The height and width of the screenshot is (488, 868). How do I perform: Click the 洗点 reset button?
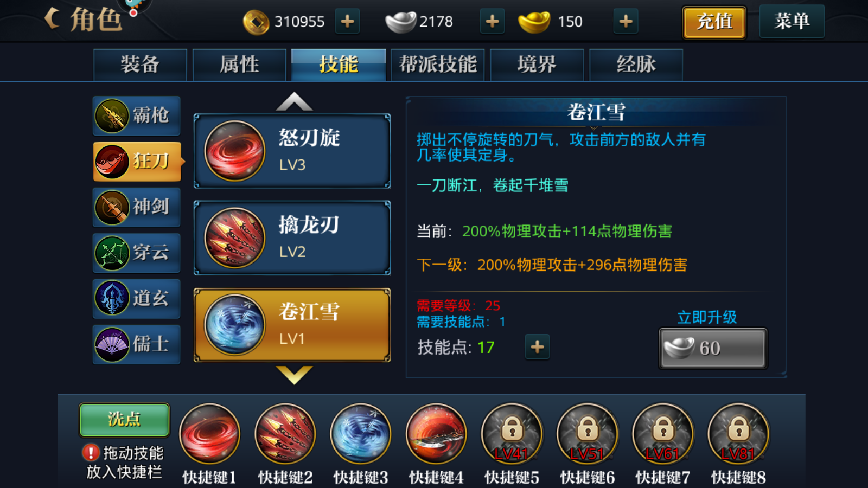[x=124, y=420]
